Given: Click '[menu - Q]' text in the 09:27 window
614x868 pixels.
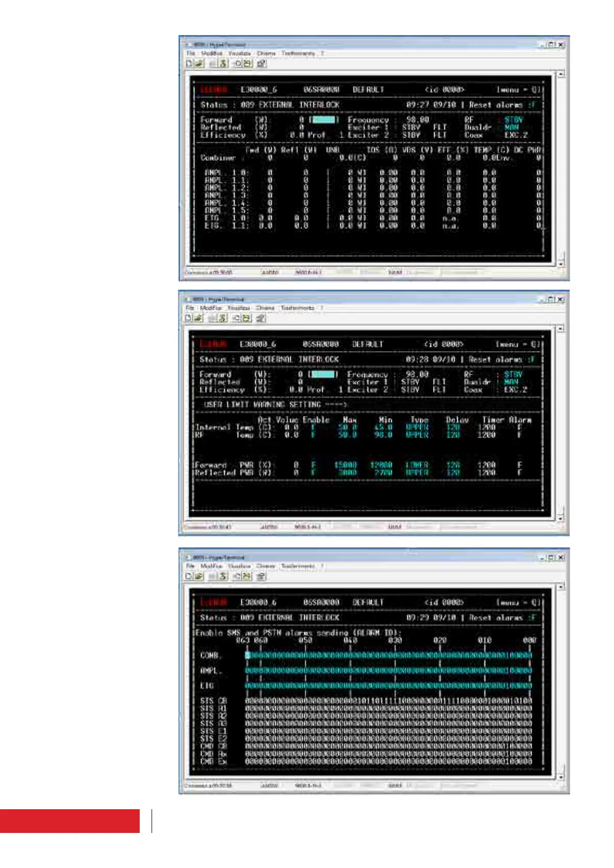Looking at the screenshot, I should [x=518, y=90].
